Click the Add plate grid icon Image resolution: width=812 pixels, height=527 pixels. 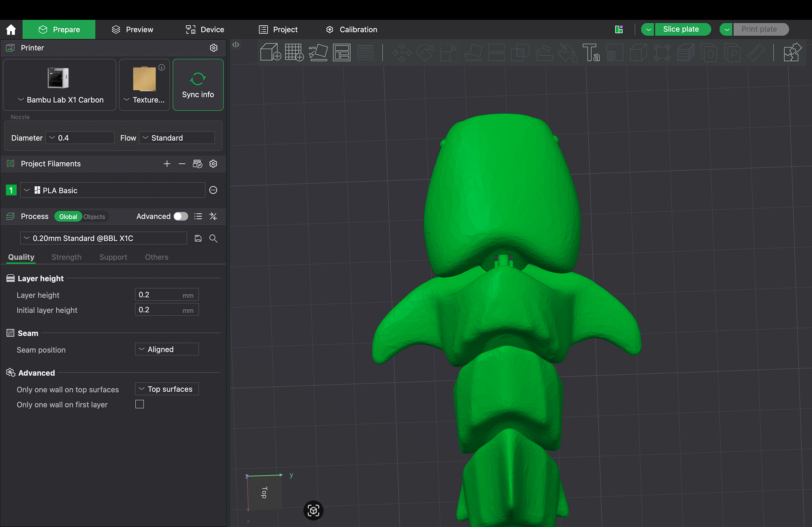pos(294,52)
